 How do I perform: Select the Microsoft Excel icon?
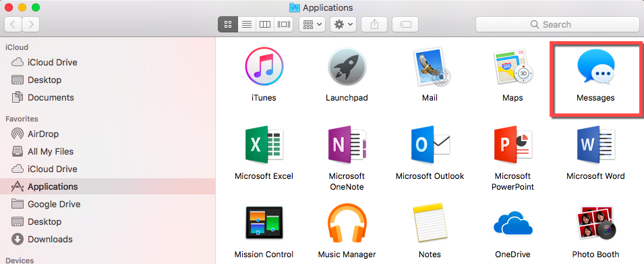[264, 145]
